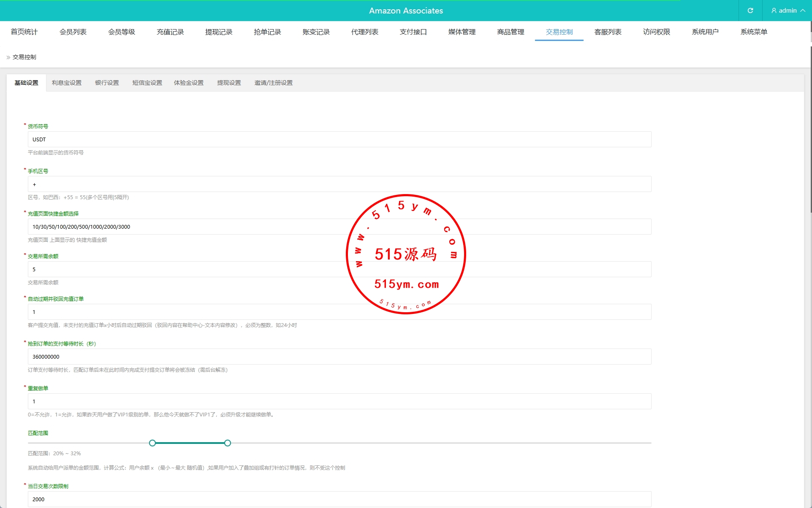Click the refresh icon in header

750,11
